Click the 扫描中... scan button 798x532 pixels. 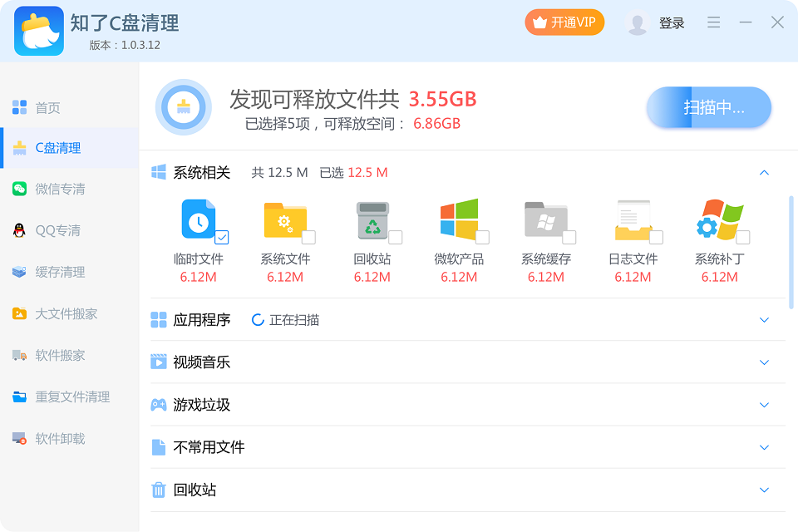click(709, 107)
